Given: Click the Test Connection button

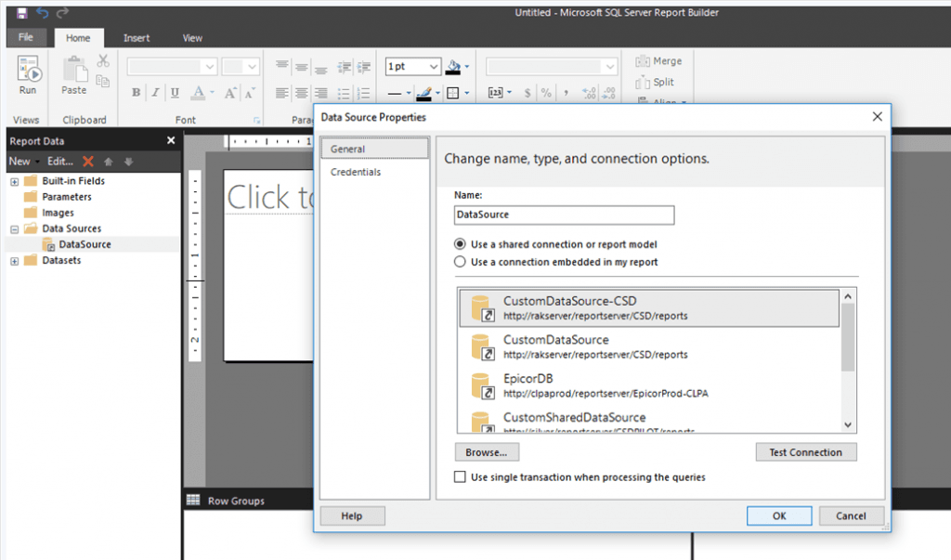Looking at the screenshot, I should click(x=805, y=452).
